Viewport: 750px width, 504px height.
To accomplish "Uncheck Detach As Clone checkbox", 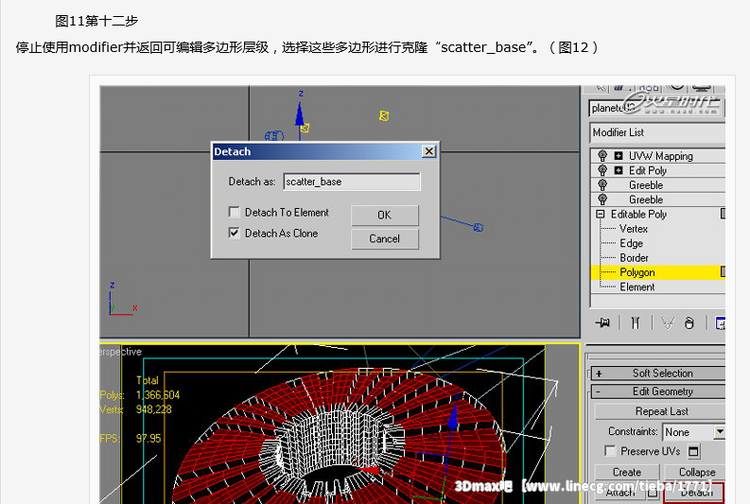I will pos(234,233).
